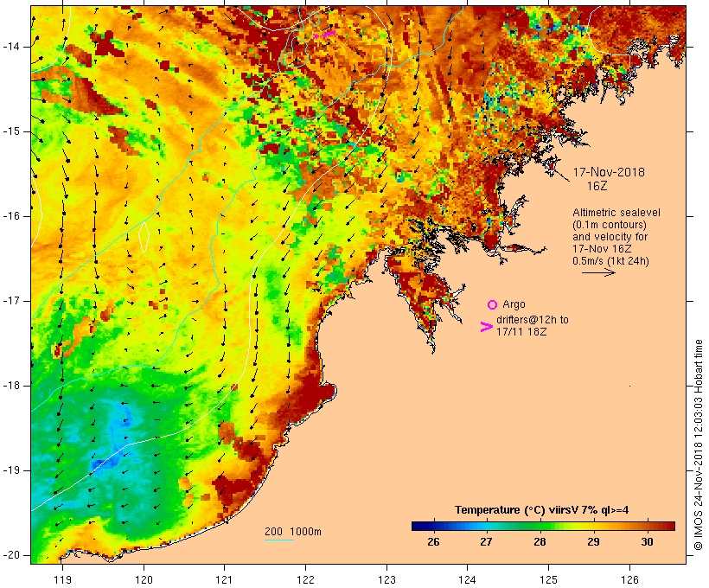Click latitude axis label '-19'
The height and width of the screenshot is (588, 709).
(11, 471)
